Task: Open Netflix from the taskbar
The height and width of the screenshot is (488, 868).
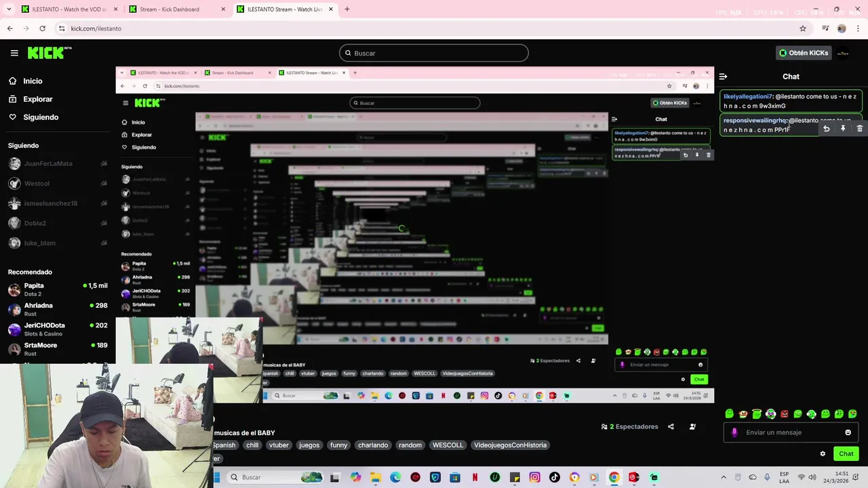Action: coord(475,477)
